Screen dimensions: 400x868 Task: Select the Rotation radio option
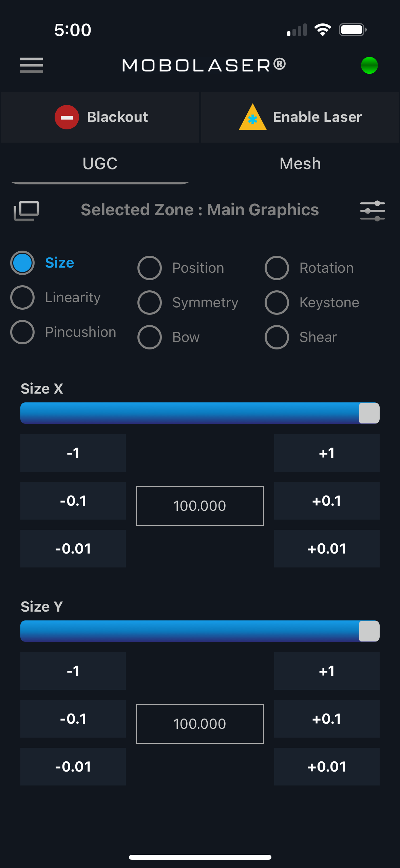[x=277, y=268]
